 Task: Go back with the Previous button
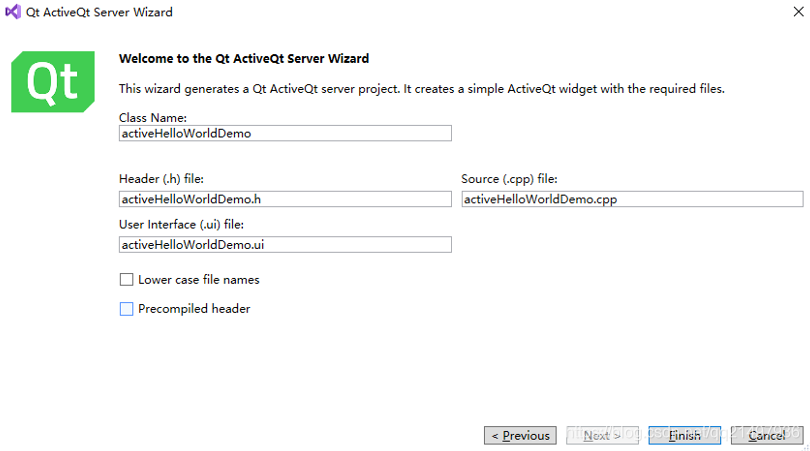(x=520, y=436)
